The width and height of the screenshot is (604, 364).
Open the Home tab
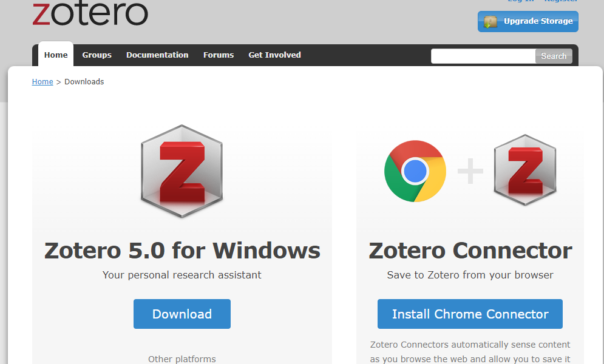[56, 55]
